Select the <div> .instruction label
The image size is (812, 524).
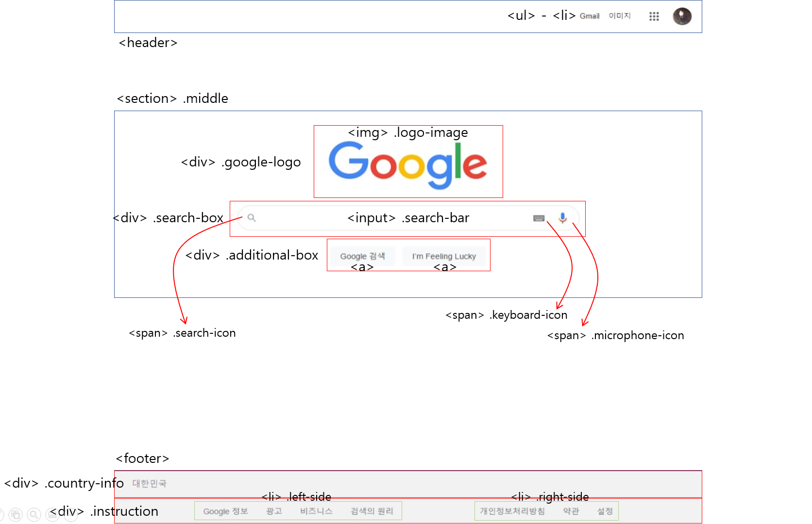104,511
